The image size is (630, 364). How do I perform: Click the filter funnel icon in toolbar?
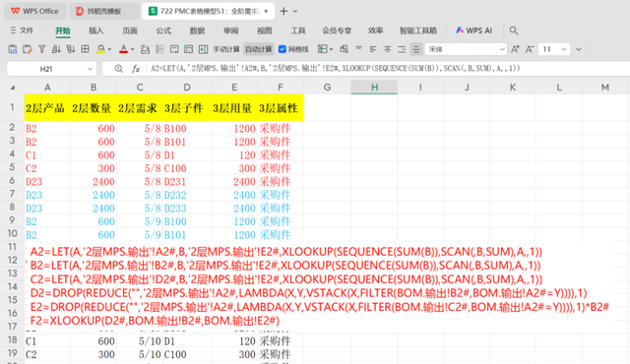click(41, 49)
